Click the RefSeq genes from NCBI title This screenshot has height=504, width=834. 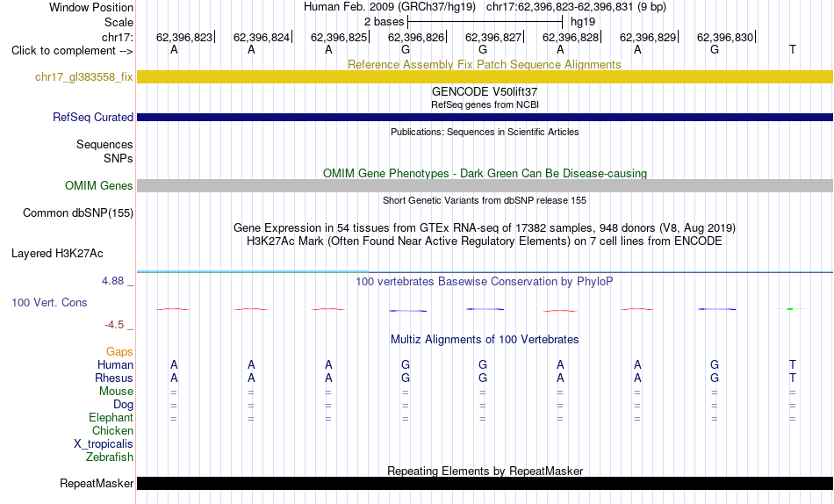[485, 104]
